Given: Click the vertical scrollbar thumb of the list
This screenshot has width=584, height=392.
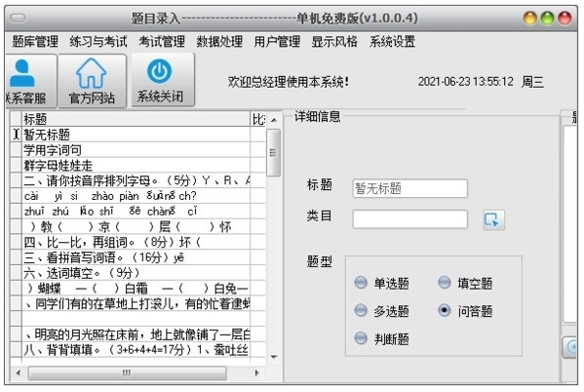Looking at the screenshot, I should 273,152.
